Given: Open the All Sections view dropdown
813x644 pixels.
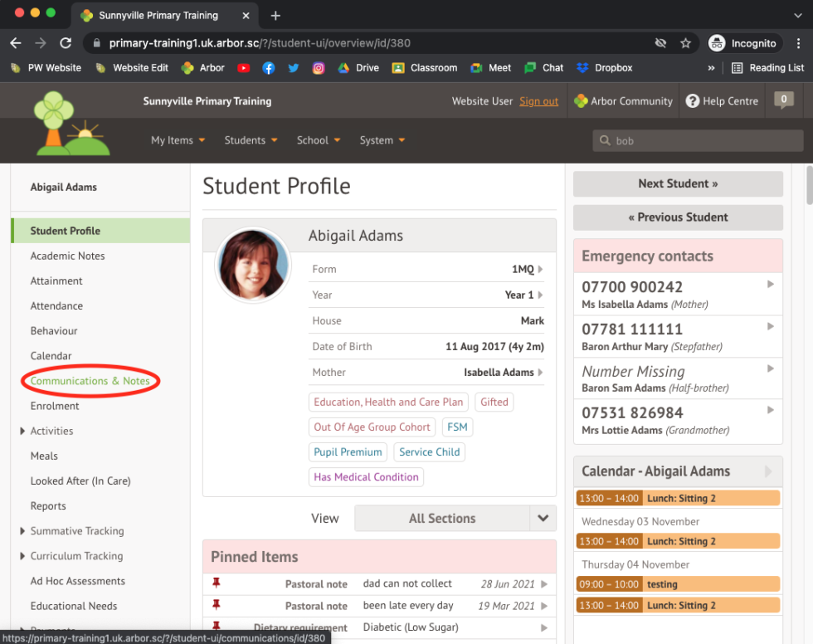Looking at the screenshot, I should pos(543,518).
